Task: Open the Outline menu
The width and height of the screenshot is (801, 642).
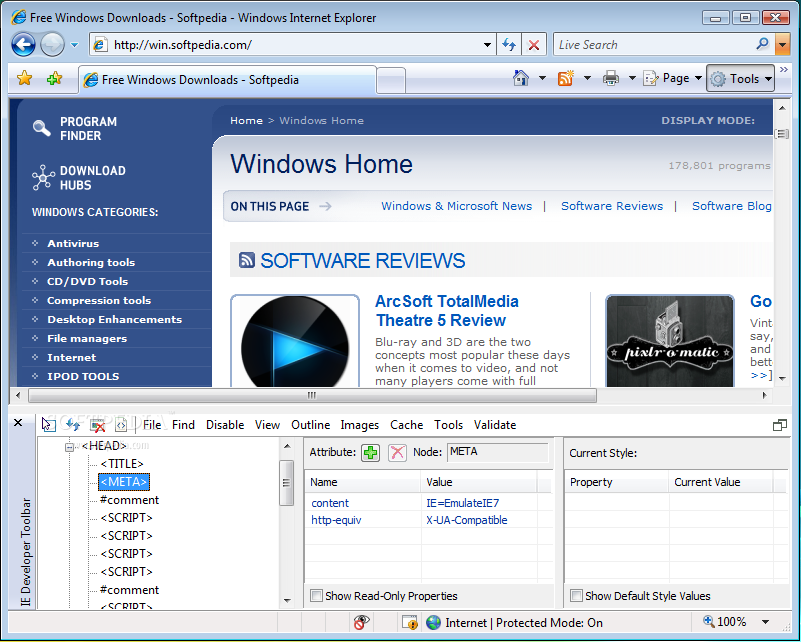Action: (x=311, y=425)
